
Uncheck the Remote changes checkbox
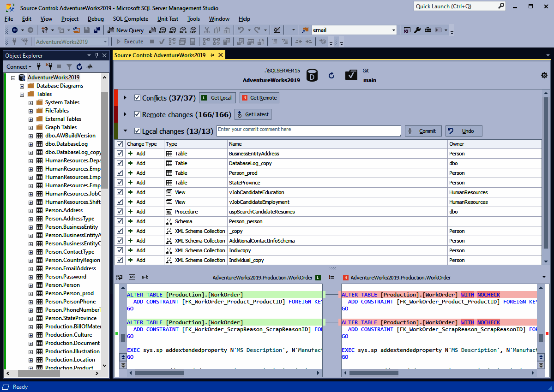137,114
